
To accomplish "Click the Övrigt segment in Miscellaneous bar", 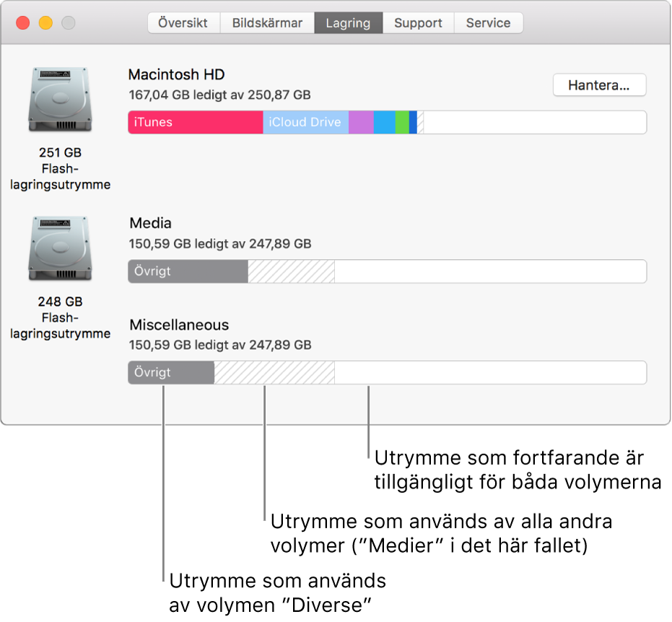I will coord(171,372).
